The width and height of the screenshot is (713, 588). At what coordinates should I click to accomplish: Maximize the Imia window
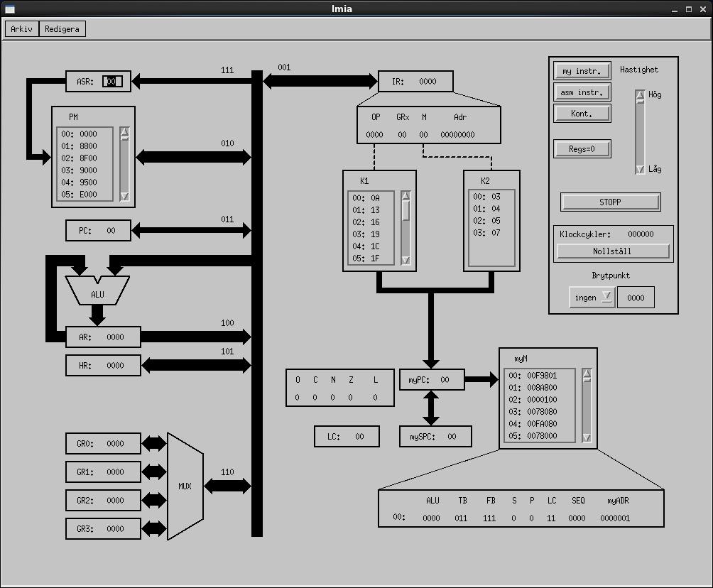(689, 9)
